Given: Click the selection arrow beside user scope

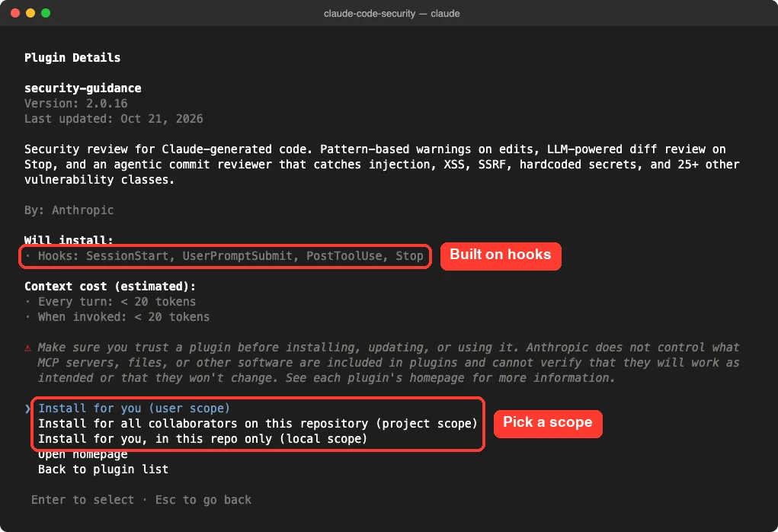Looking at the screenshot, I should [x=27, y=409].
